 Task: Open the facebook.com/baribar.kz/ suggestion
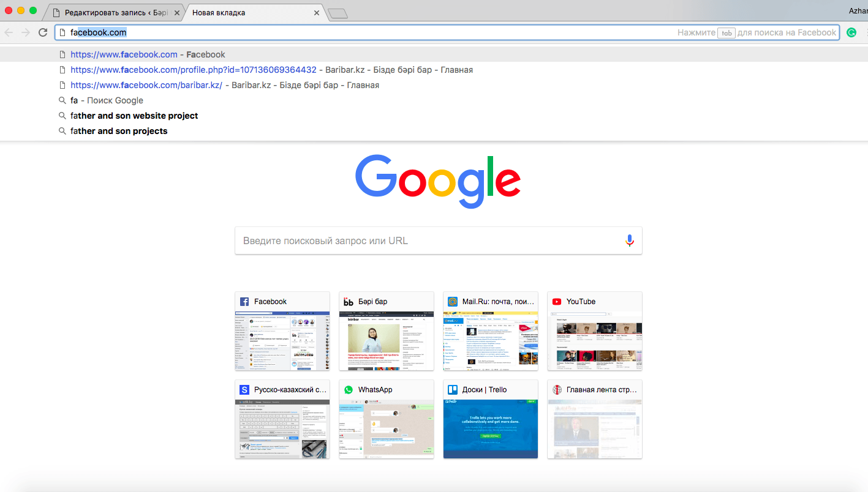pos(434,85)
